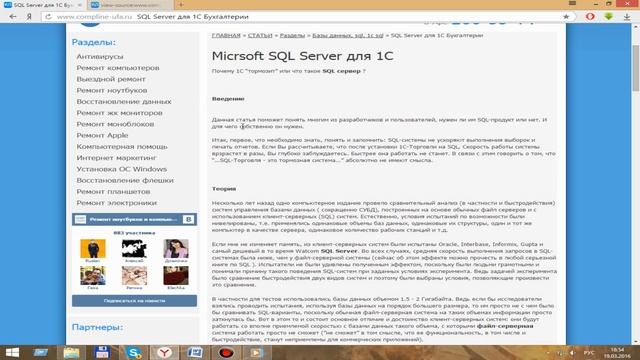Open the browser menu hamburger icon
The height and width of the screenshot is (360, 640).
(572, 4)
